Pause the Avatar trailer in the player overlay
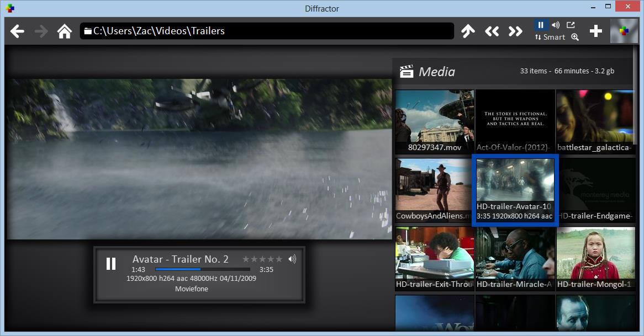 pos(111,263)
